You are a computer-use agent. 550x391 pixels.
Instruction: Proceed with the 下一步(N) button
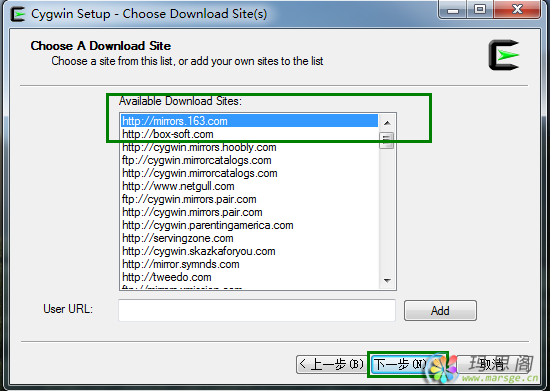point(407,364)
